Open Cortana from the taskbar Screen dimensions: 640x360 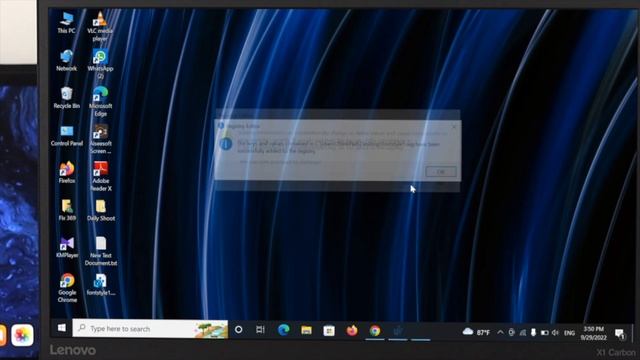click(x=238, y=329)
